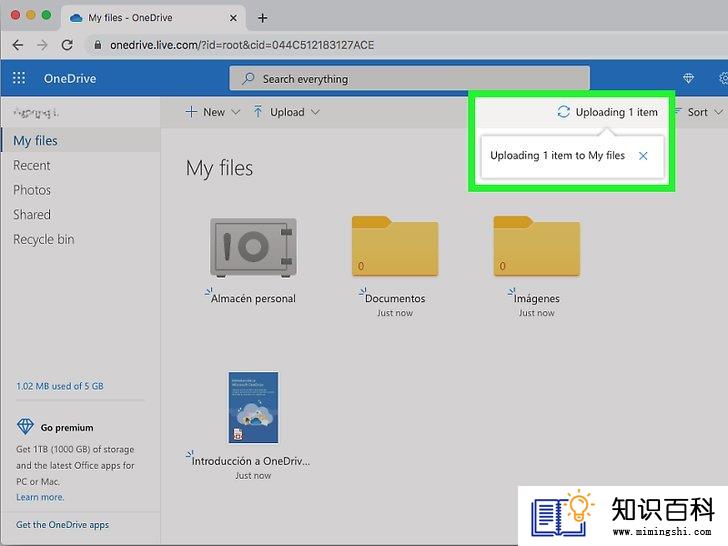728x546 pixels.
Task: Select My files in sidebar
Action: click(81, 141)
